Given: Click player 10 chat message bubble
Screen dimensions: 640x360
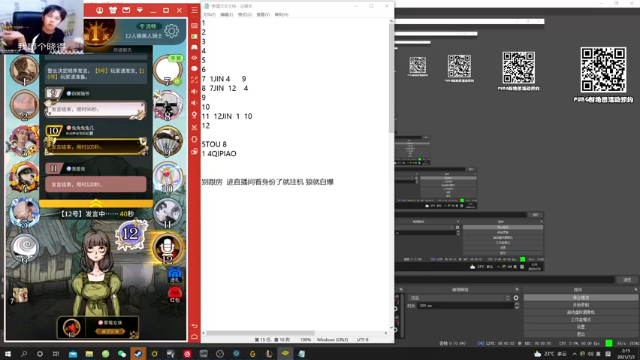Looking at the screenshot, I should tap(96, 147).
